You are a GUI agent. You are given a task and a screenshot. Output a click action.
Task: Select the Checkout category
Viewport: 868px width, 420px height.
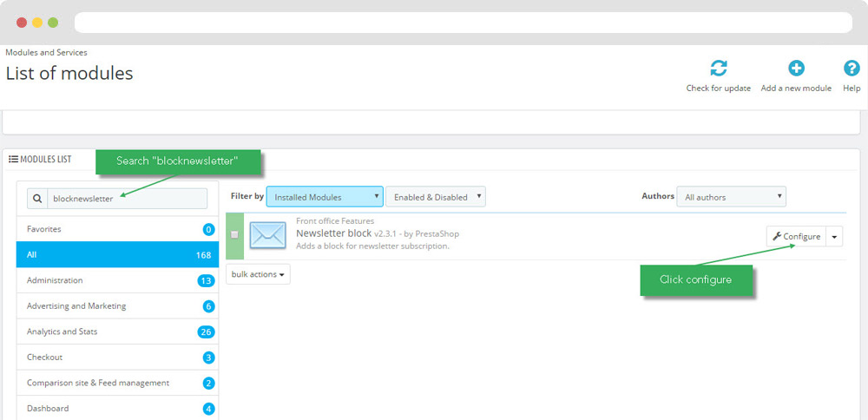point(117,358)
